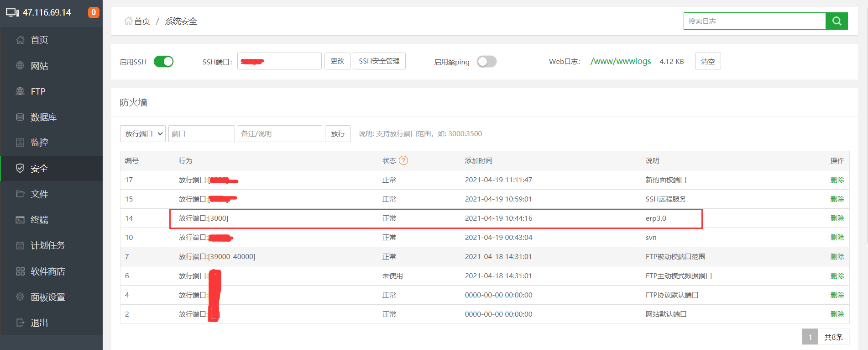Click the 搜索日志 search field
Screen dimensions: 868x350
pos(754,21)
